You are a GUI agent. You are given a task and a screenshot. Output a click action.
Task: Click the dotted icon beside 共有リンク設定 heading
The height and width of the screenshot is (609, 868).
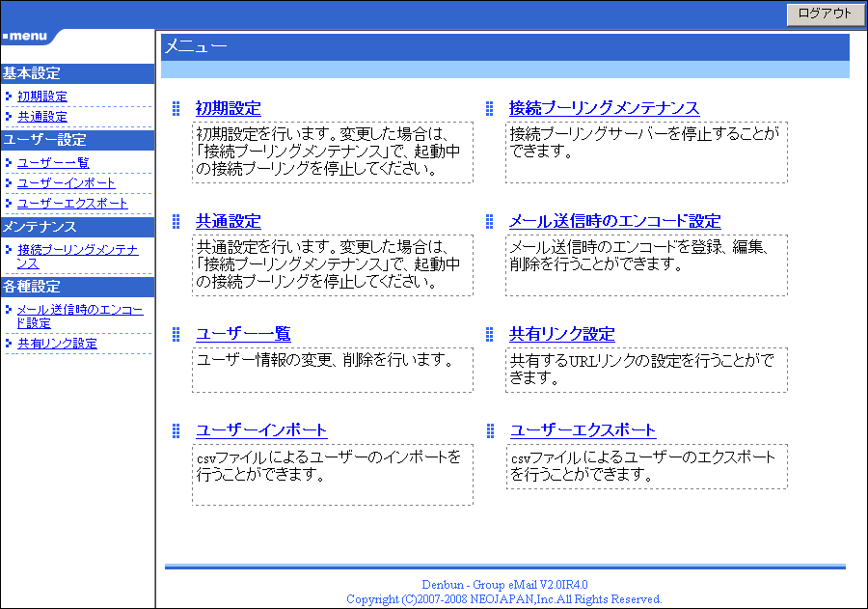click(490, 334)
